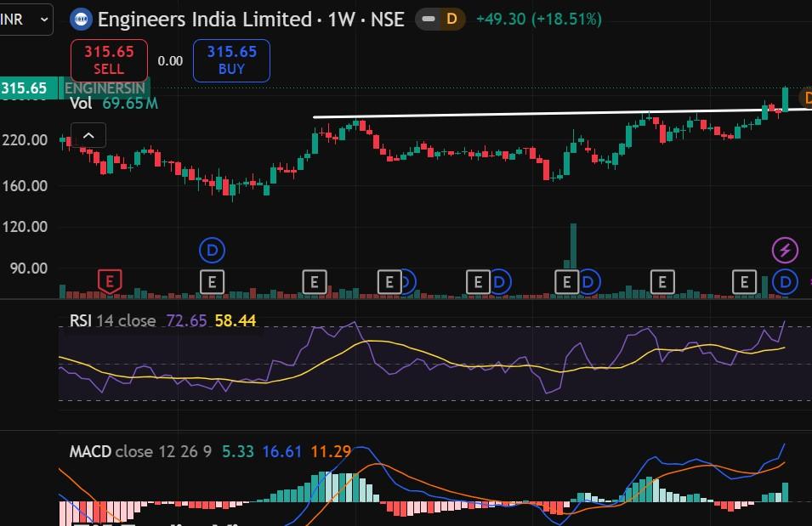Click the green 315.65 price axis label
812x526 pixels.
coord(29,88)
